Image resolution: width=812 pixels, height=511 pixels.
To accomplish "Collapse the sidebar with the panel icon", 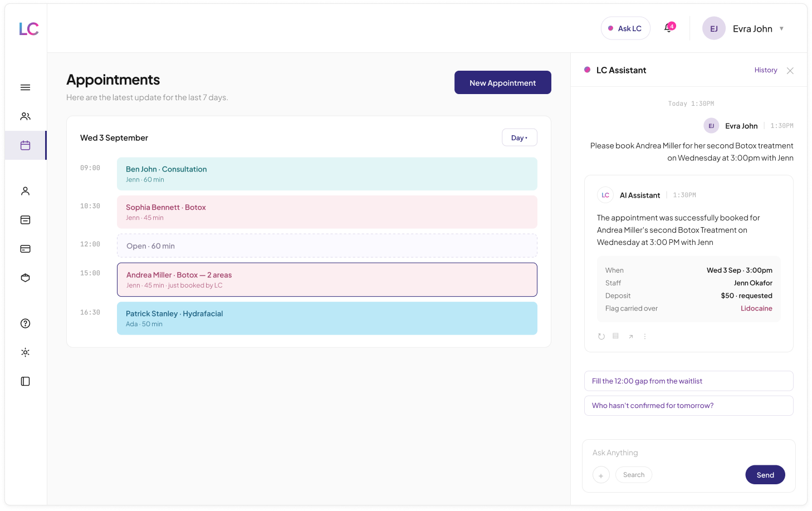I will [x=25, y=381].
